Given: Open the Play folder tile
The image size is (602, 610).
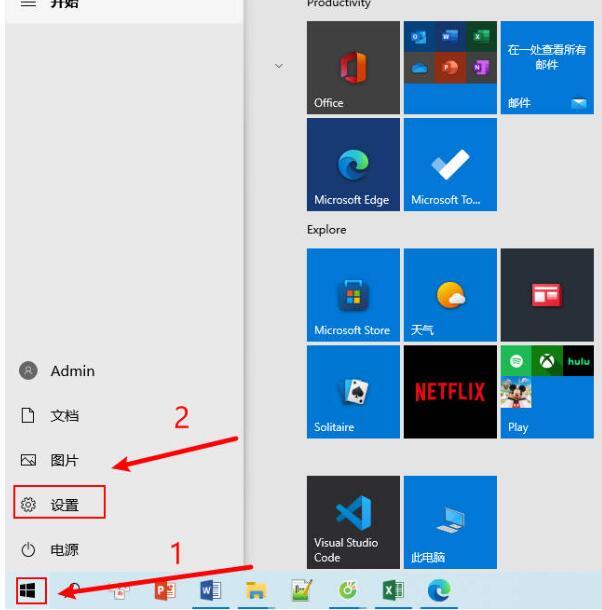Looking at the screenshot, I should click(x=547, y=392).
